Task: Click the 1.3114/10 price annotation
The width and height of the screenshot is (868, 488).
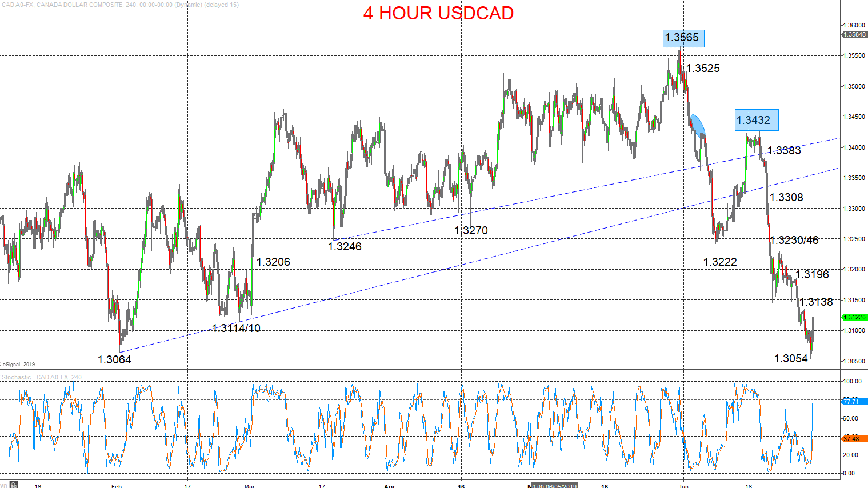Action: tap(236, 328)
